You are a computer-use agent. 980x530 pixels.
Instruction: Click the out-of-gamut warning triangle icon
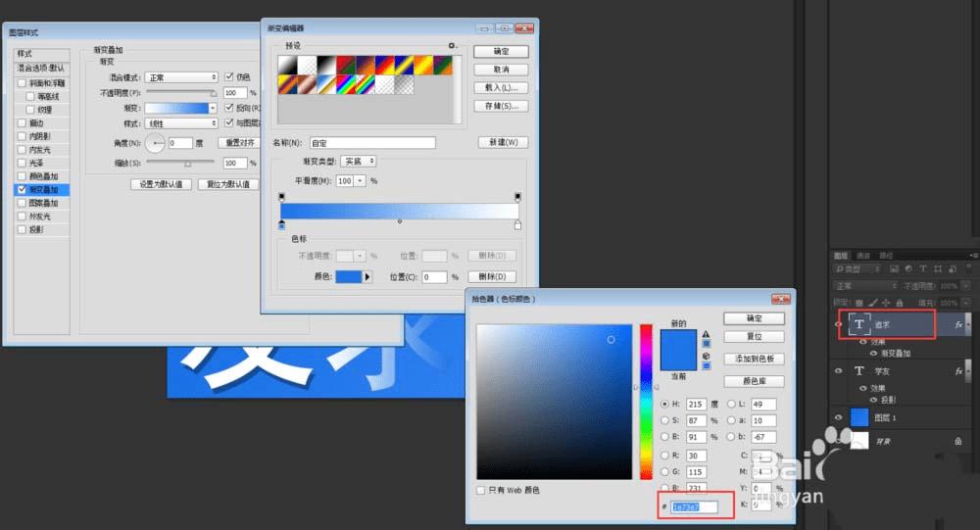click(x=706, y=334)
